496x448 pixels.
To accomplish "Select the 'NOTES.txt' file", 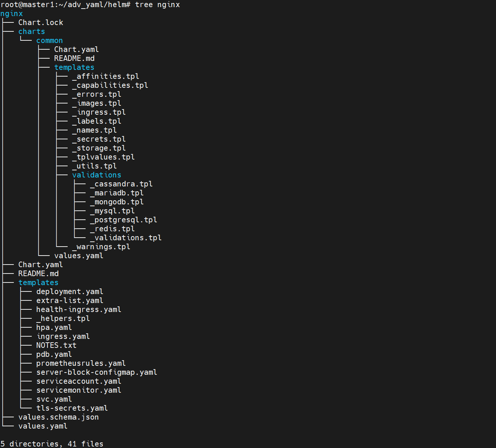I will pos(56,345).
